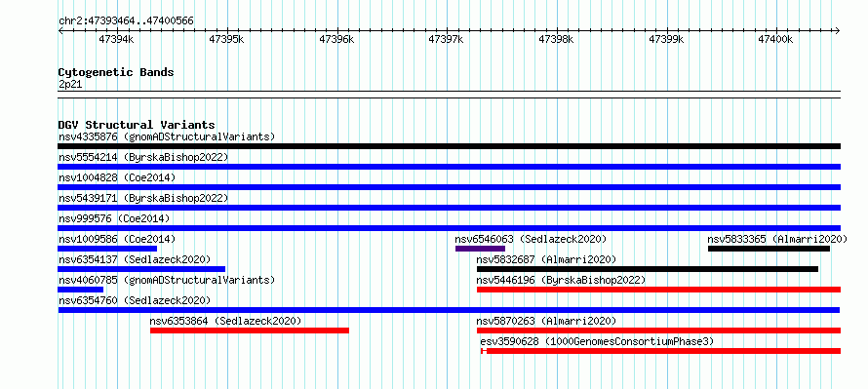Open the nsv5870263 (Almarri2020) label
The image size is (868, 389).
(x=546, y=321)
